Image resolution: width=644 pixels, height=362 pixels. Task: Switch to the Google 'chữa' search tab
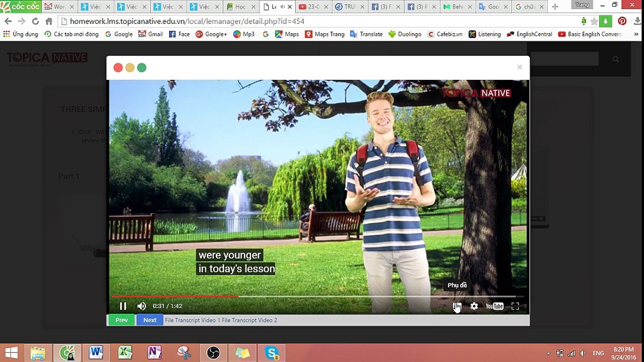pos(530,7)
